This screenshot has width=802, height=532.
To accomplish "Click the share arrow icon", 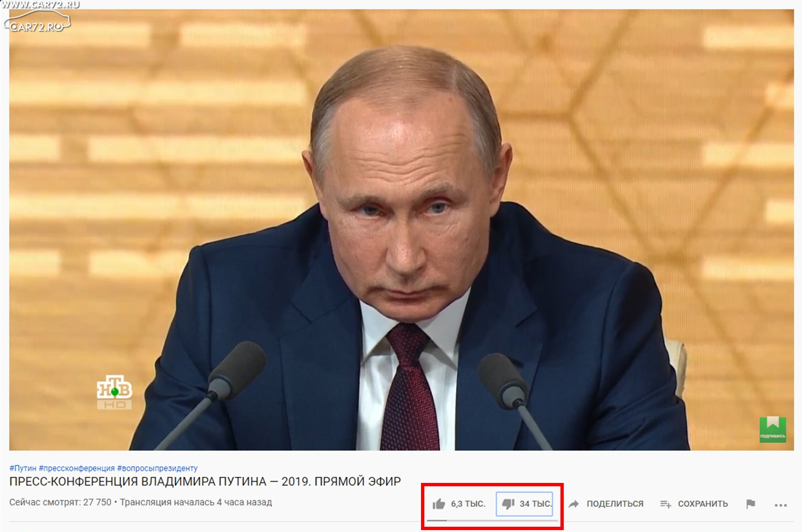I will (573, 504).
